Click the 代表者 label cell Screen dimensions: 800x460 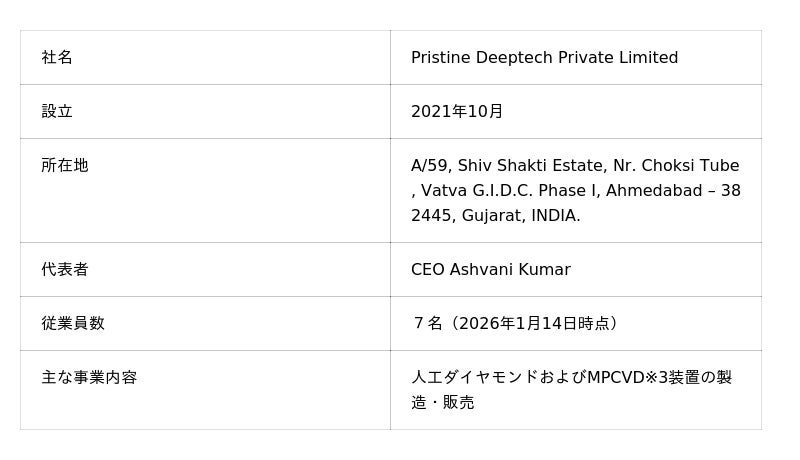(x=65, y=270)
